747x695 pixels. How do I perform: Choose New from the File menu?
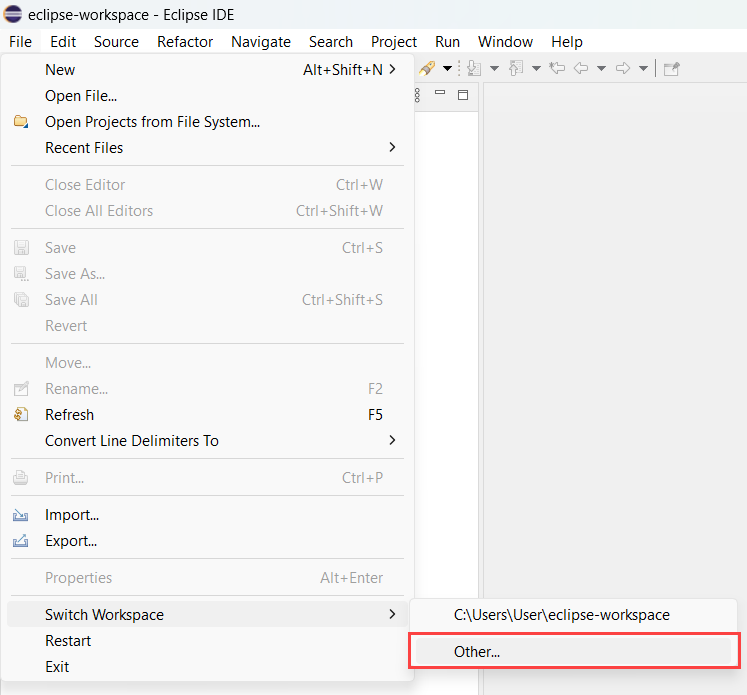click(207, 70)
